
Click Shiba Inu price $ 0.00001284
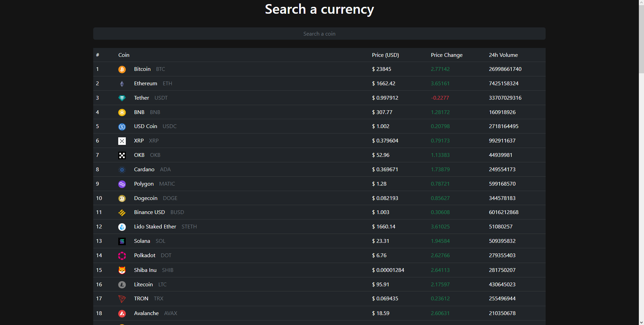click(x=388, y=270)
